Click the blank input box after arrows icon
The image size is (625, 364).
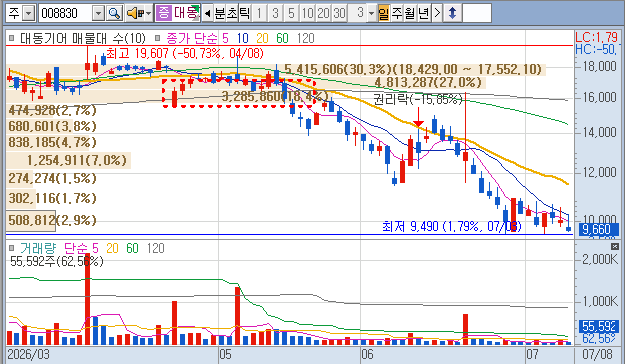point(477,13)
